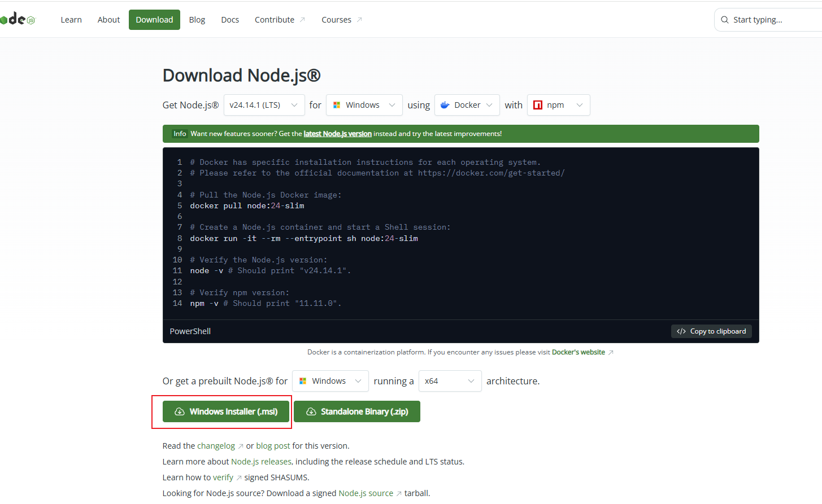This screenshot has width=822, height=504.
Task: Click the PowerShell label below the code
Action: click(x=190, y=331)
